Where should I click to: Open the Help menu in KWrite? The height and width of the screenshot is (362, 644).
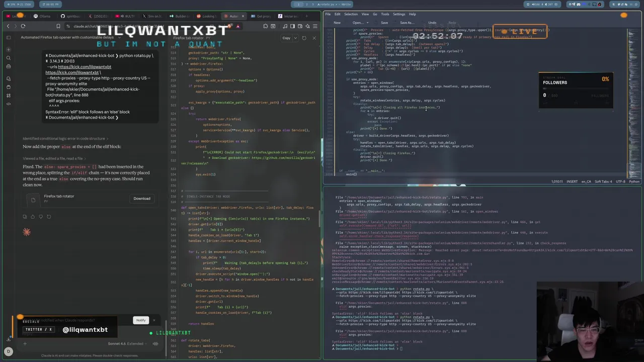click(413, 14)
